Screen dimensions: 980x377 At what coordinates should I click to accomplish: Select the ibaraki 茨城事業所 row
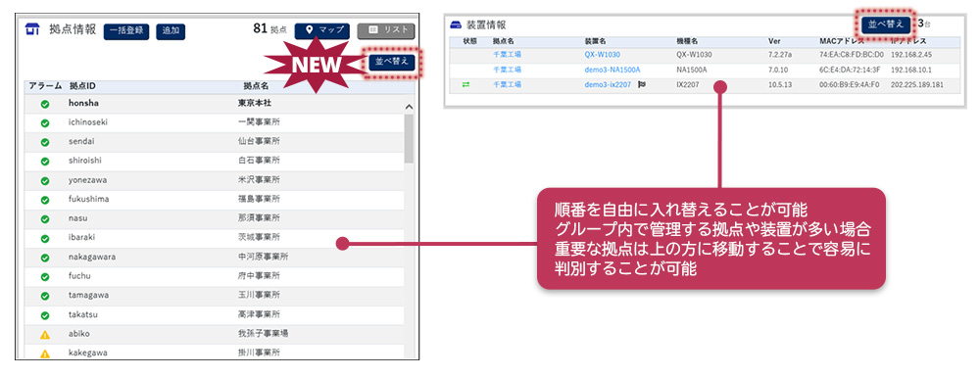[x=215, y=238]
